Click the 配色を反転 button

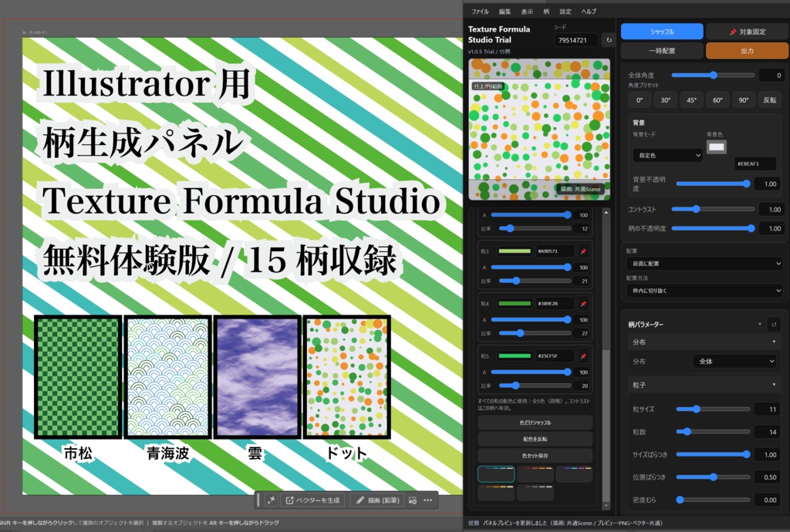click(535, 439)
